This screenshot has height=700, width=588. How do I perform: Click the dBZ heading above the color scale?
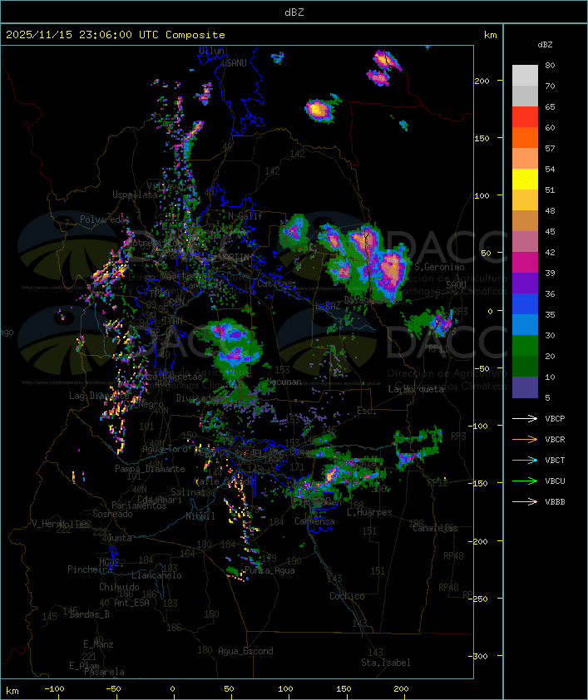click(545, 45)
